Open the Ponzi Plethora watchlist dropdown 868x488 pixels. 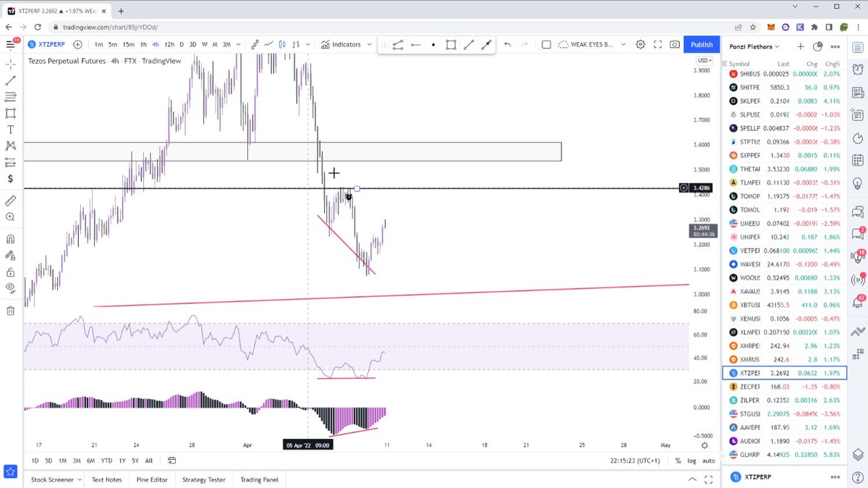754,46
